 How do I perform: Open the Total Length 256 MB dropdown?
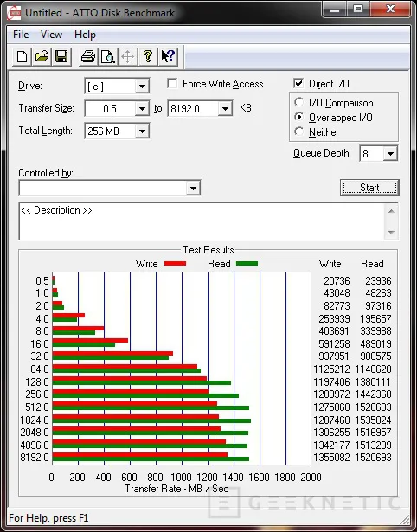(142, 131)
